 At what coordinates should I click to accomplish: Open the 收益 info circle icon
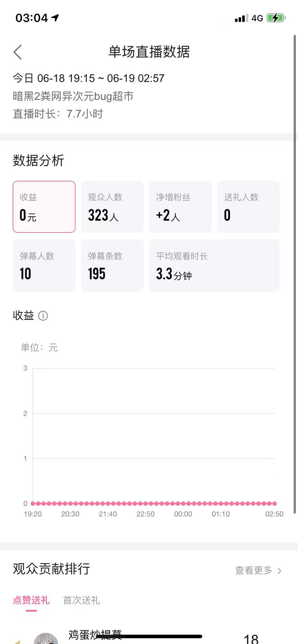pos(43,316)
